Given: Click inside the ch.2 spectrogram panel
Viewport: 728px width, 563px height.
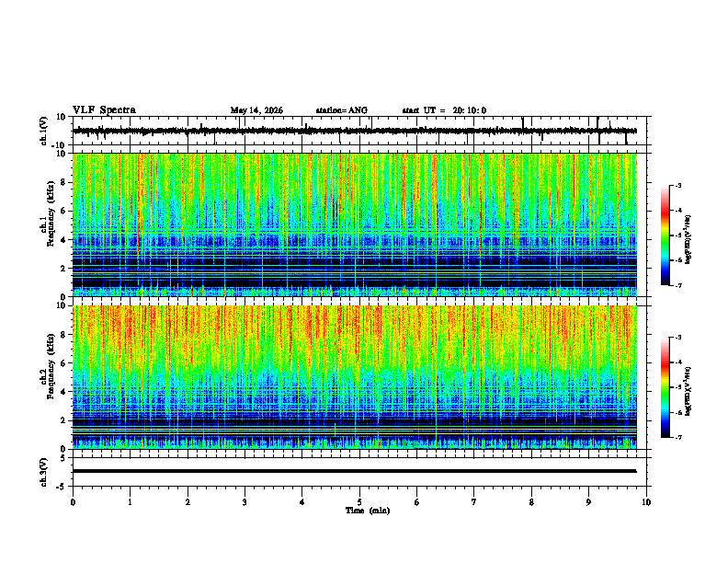Looking at the screenshot, I should (355, 377).
